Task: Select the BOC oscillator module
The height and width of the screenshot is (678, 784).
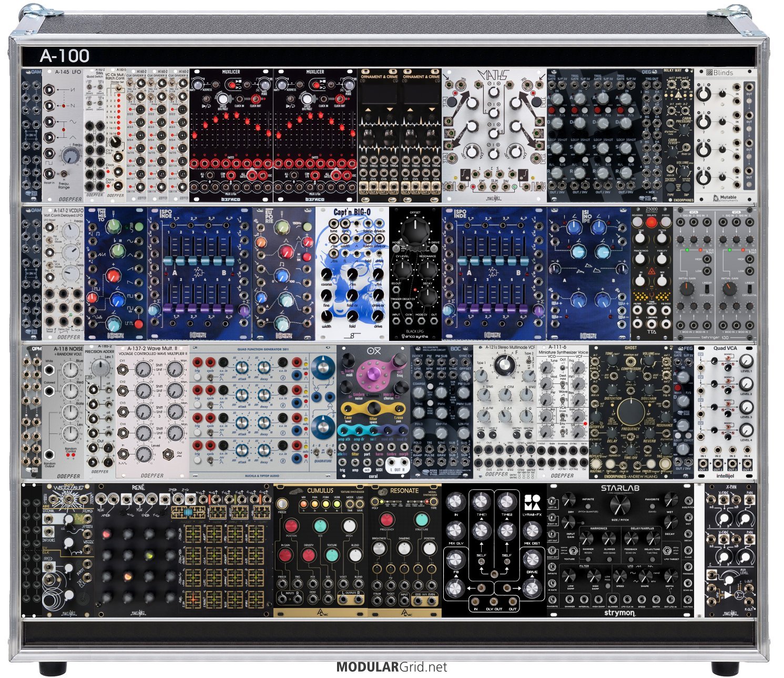Action: tap(442, 412)
